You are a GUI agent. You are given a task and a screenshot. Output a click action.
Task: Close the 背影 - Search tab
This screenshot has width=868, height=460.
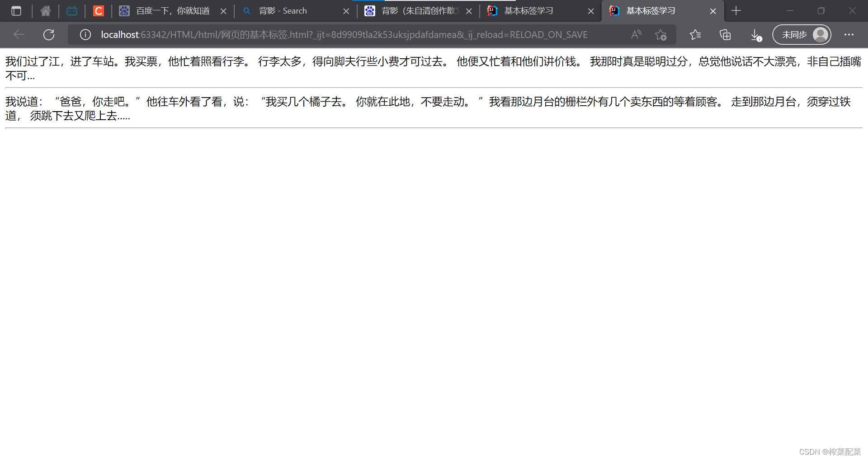346,11
